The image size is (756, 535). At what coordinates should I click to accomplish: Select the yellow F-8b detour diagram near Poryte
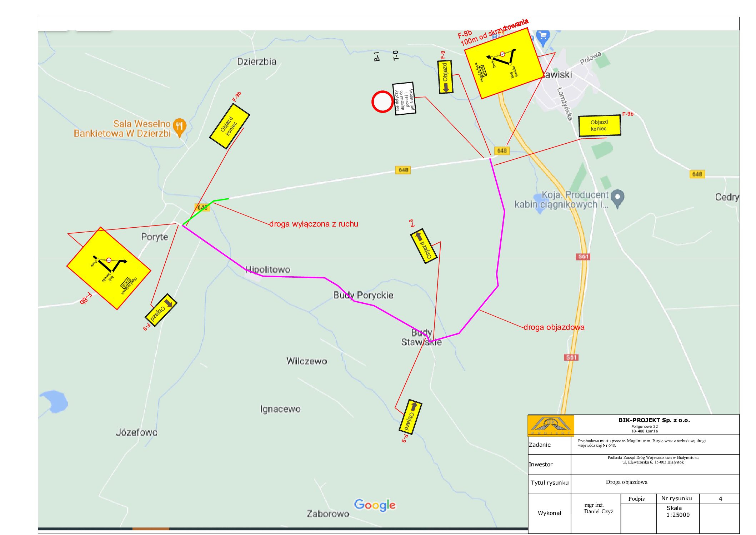click(109, 268)
